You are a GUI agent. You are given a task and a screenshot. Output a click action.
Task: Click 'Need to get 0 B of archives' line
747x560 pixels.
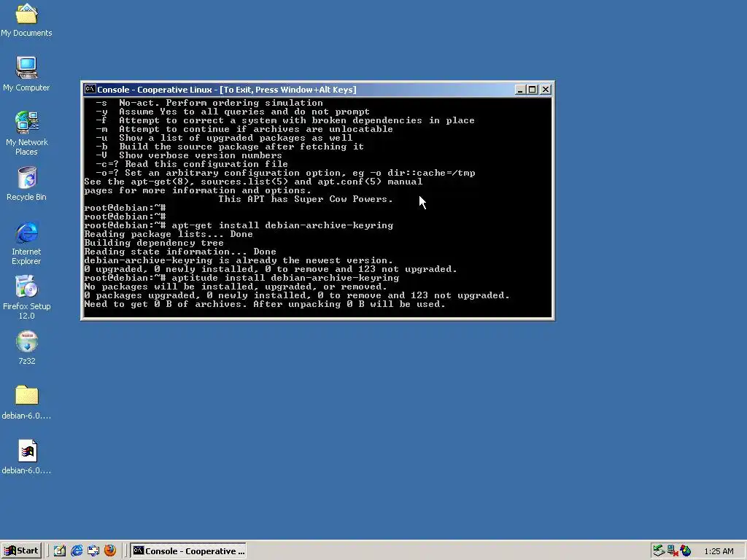click(x=265, y=304)
